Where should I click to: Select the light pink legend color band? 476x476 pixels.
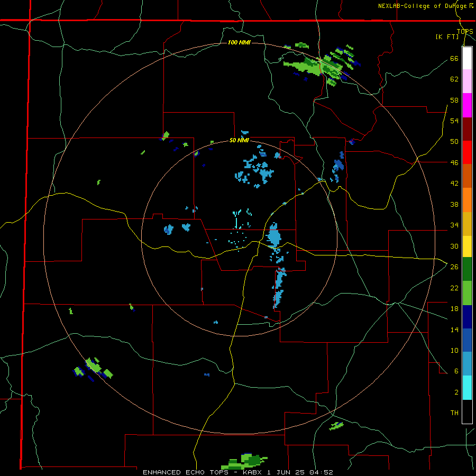467,81
